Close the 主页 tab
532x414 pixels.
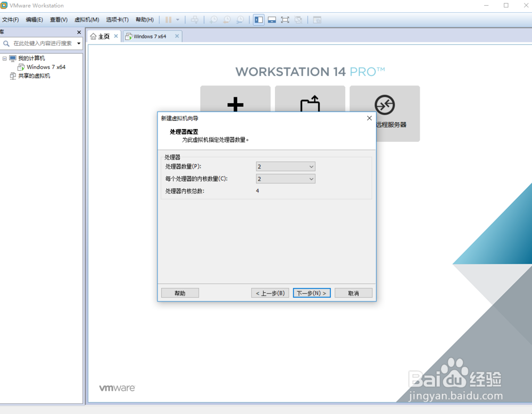pos(116,36)
